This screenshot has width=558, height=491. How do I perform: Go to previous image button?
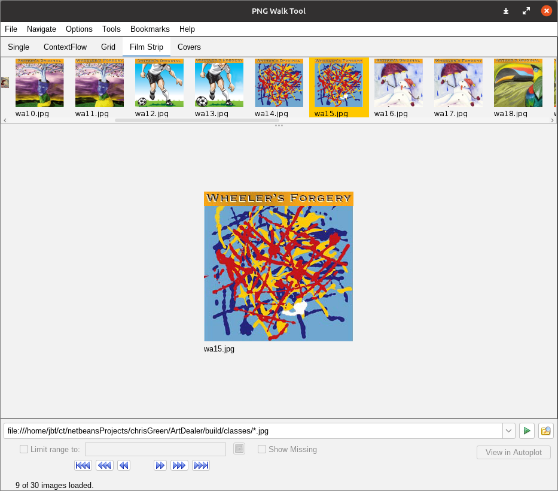tap(123, 465)
